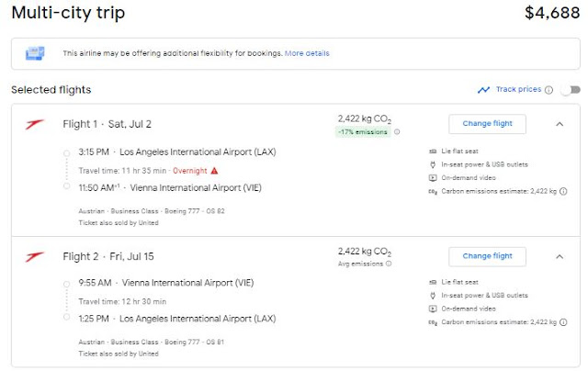588x371 pixels.
Task: Collapse the Flight 1 details
Action: click(560, 124)
